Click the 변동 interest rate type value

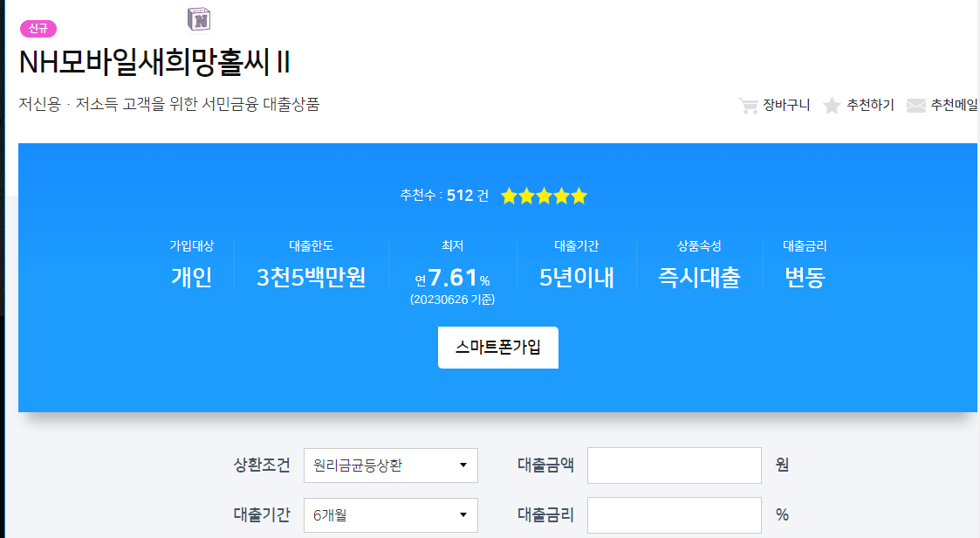coord(805,277)
